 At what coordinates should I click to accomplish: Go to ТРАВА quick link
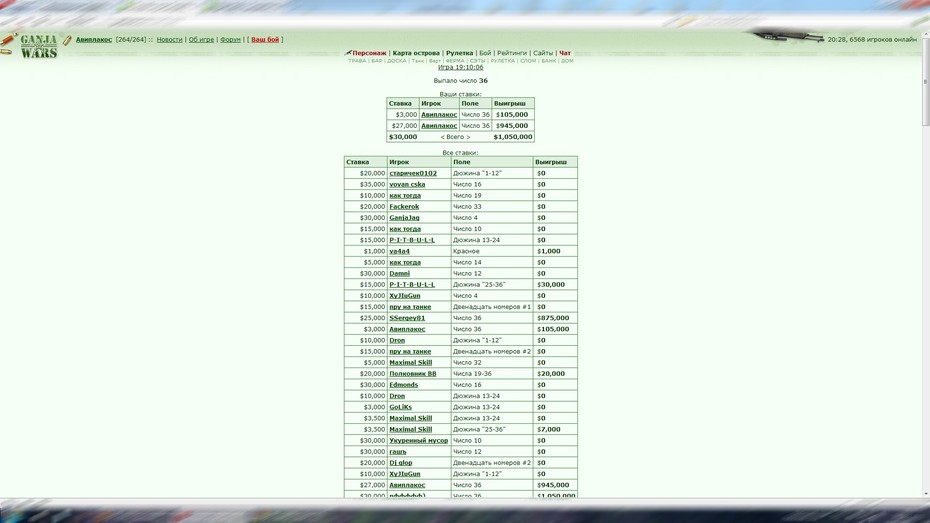click(x=357, y=61)
